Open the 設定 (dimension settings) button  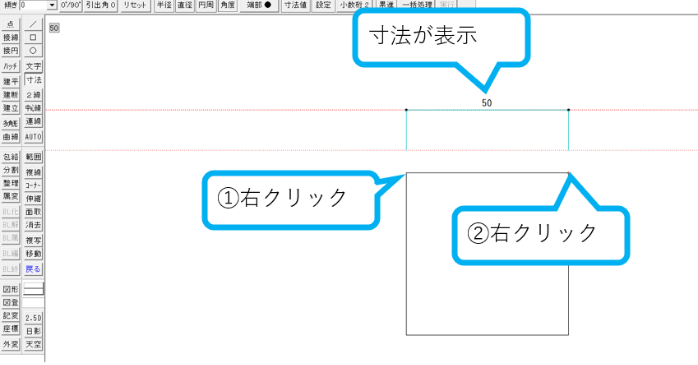[x=324, y=5]
